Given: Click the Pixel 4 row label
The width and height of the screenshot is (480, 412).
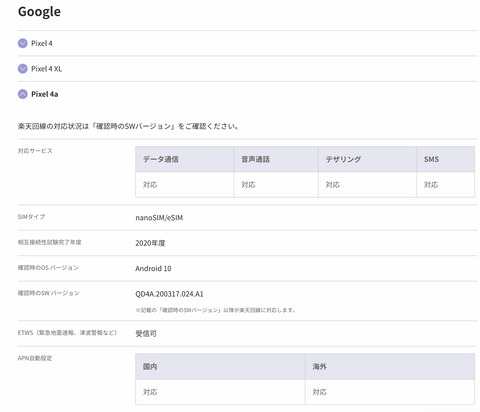Looking at the screenshot, I should pos(42,43).
